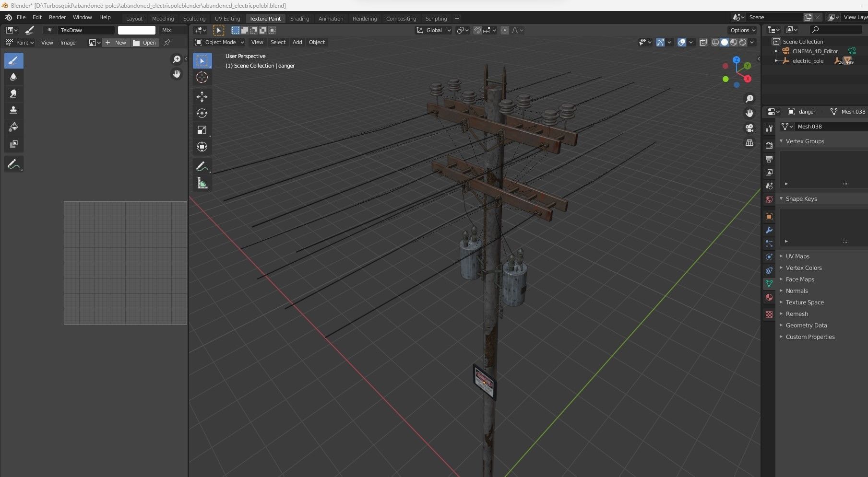Activate the 3D Cursor tool
The image size is (868, 477).
(202, 77)
